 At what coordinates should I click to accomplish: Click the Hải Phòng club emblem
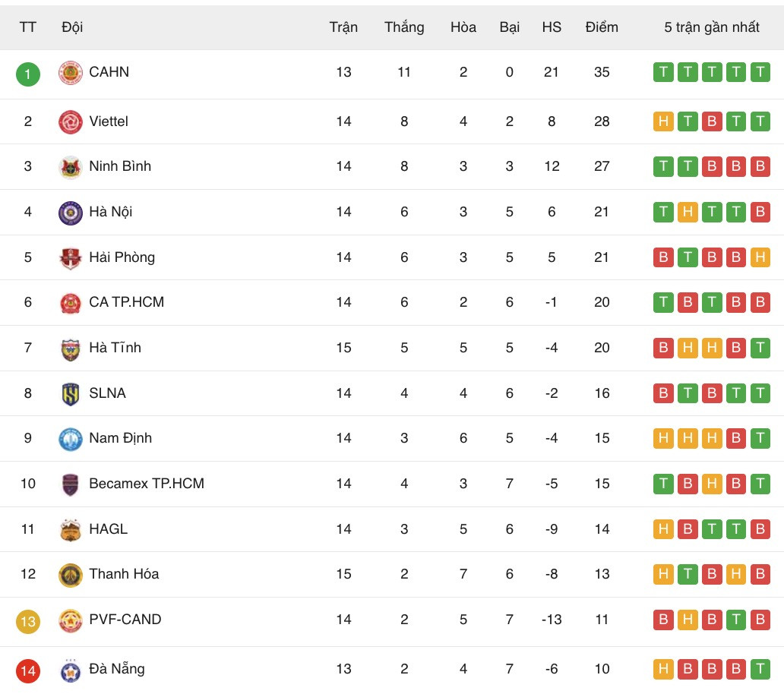71,258
